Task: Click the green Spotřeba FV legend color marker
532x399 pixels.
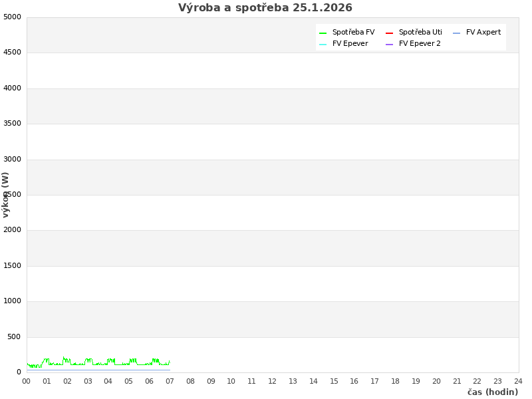Action: coord(323,33)
